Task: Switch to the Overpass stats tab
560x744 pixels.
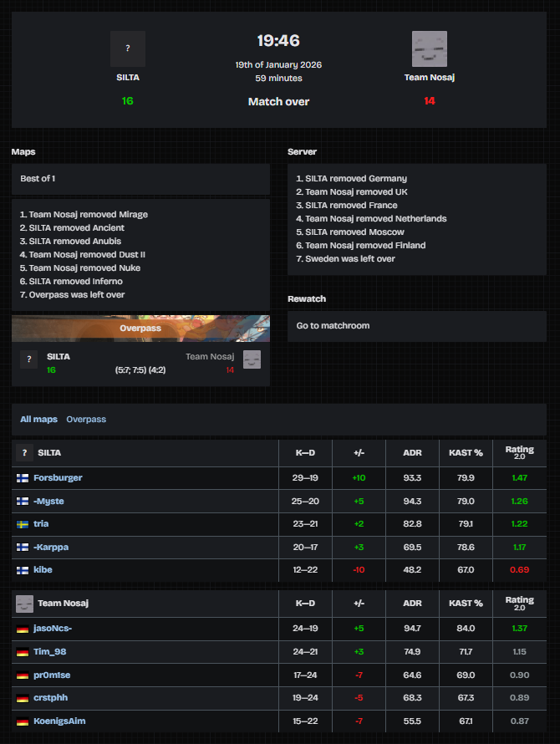Action: click(86, 420)
